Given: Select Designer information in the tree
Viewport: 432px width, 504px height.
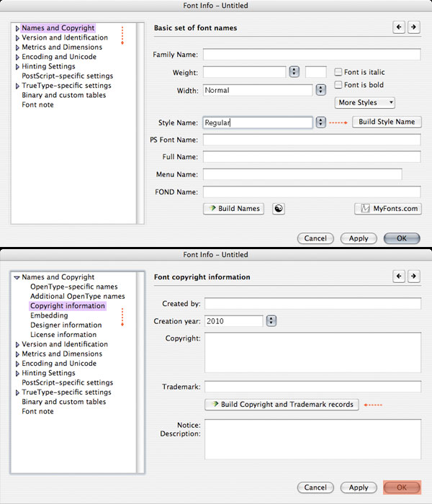Looking at the screenshot, I should coord(66,325).
